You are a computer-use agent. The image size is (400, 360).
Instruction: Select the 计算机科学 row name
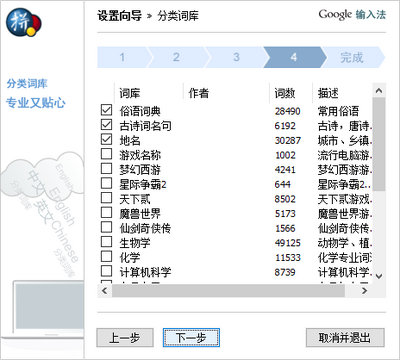(x=145, y=272)
